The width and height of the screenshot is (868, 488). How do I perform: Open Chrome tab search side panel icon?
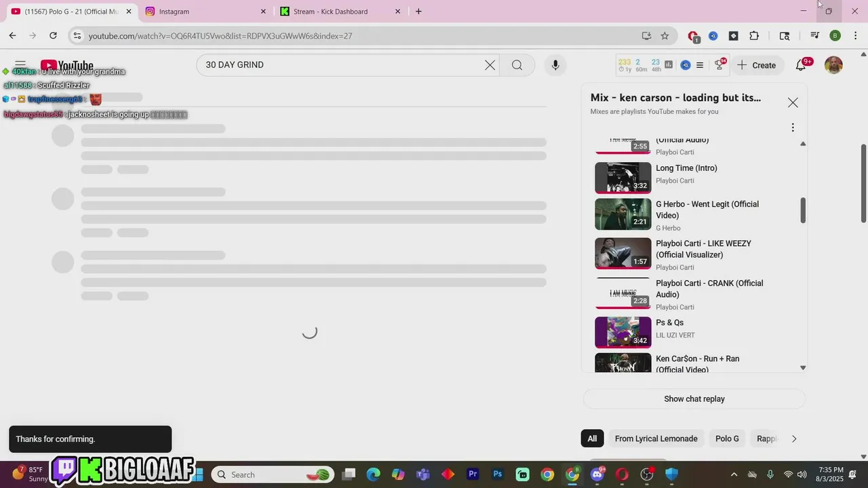pyautogui.click(x=785, y=36)
